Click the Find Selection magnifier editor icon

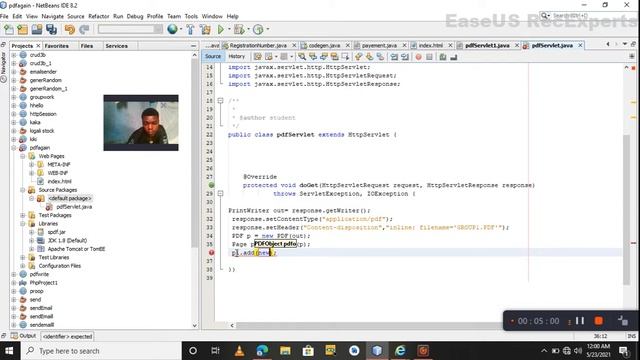click(x=302, y=57)
